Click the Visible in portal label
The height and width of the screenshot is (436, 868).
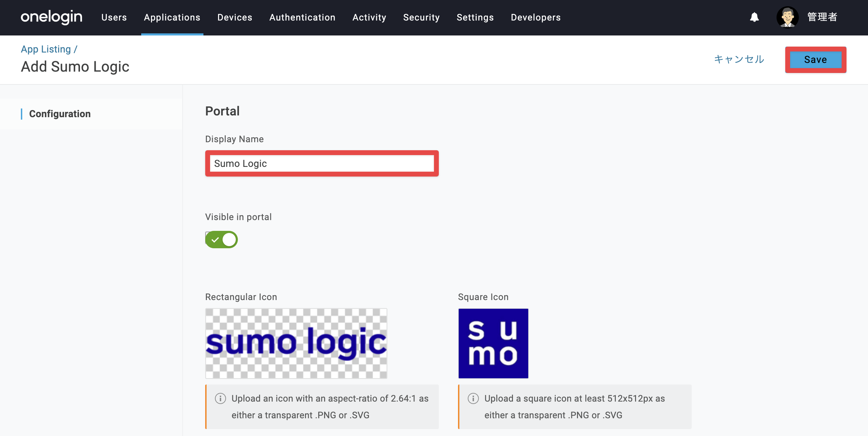point(239,217)
